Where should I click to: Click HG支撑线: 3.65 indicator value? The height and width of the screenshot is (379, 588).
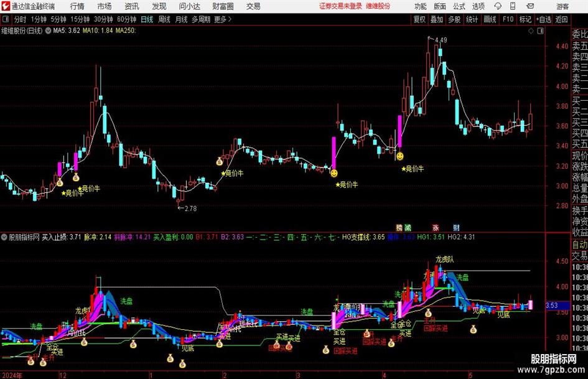363,237
